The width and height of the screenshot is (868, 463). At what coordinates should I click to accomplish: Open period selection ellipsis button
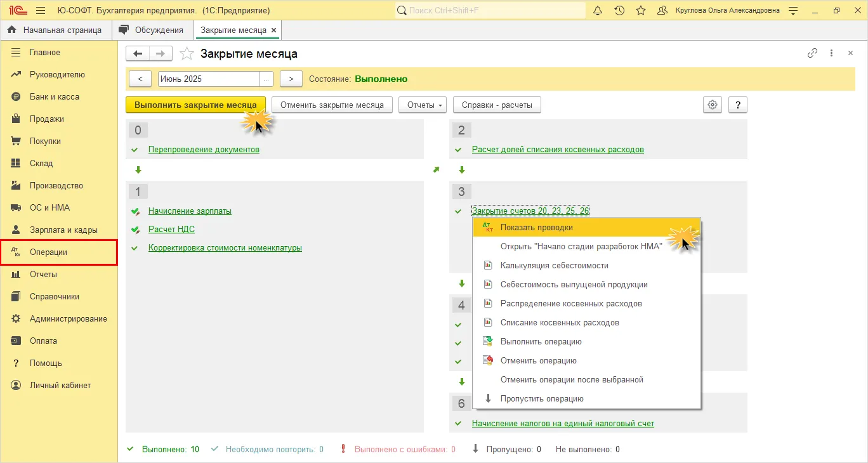click(266, 79)
